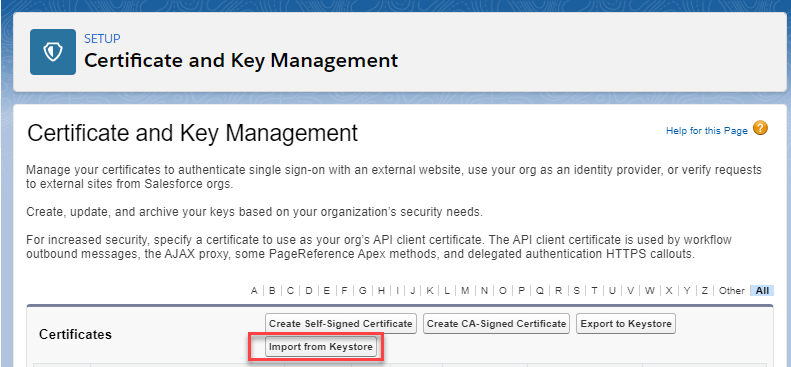Filter certificates by letter I
This screenshot has height=367, width=791.
pos(398,291)
